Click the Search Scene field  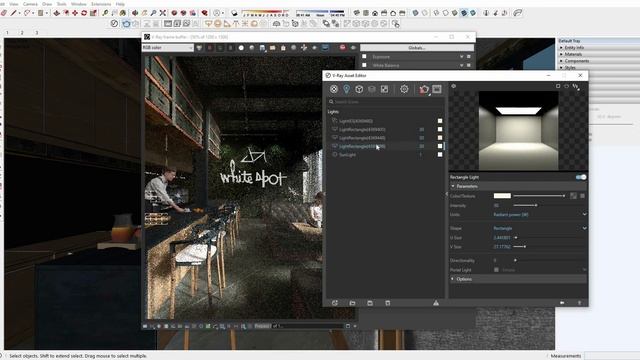point(385,102)
